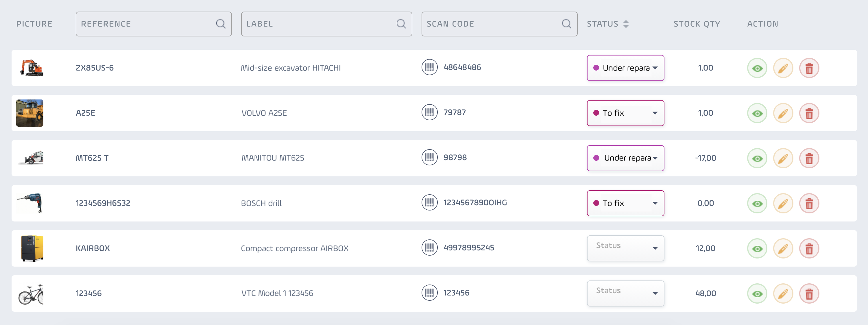
Task: Open the Mid-size excavator HITACHI label
Action: (291, 68)
